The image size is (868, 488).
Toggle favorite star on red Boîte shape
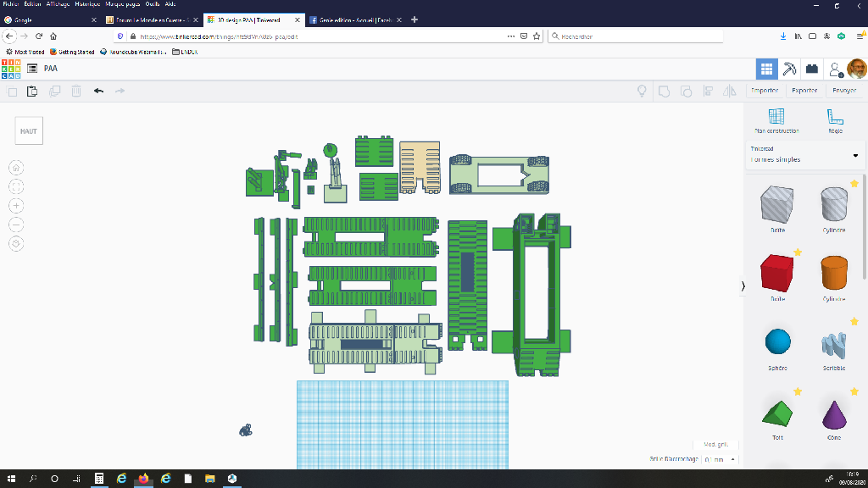pos(798,252)
